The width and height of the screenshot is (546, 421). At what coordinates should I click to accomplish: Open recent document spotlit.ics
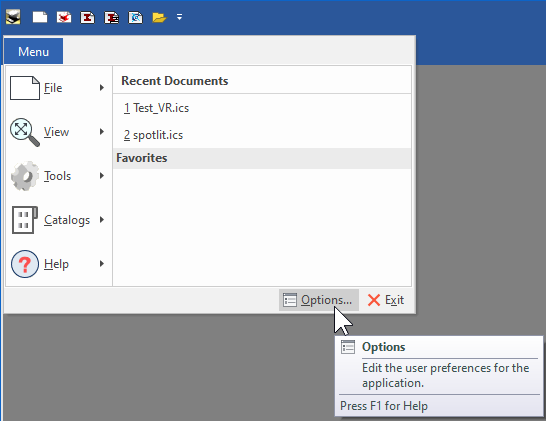click(153, 135)
